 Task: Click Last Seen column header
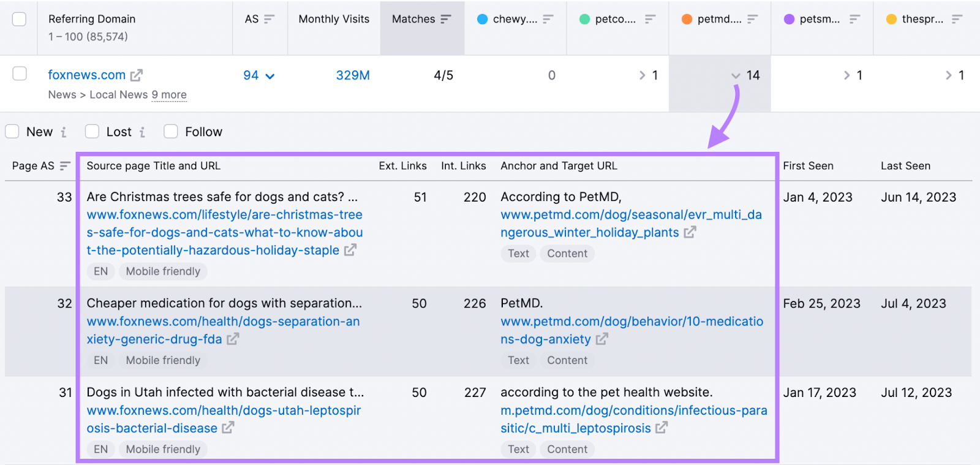pos(905,166)
